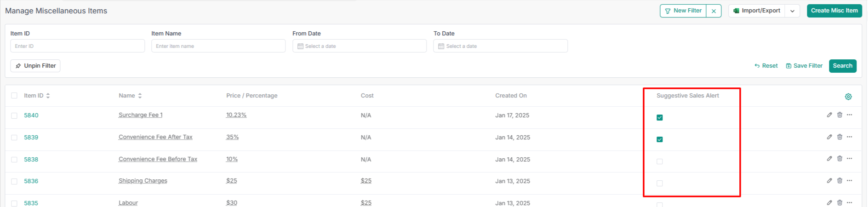The height and width of the screenshot is (207, 868).
Task: Open the table column settings gear
Action: (x=848, y=97)
